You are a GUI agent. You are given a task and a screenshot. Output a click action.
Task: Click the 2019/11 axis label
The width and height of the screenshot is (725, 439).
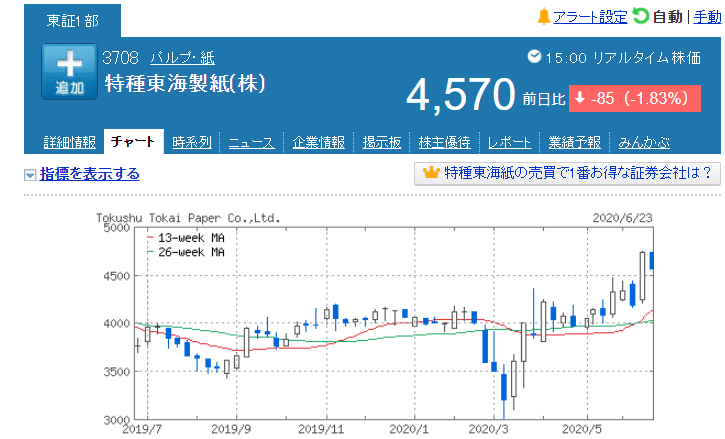coord(321,429)
